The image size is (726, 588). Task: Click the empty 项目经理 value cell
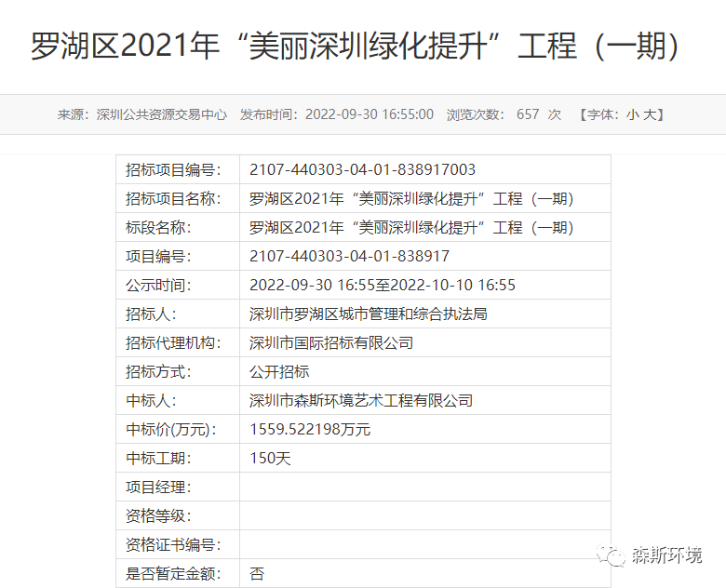click(x=424, y=487)
